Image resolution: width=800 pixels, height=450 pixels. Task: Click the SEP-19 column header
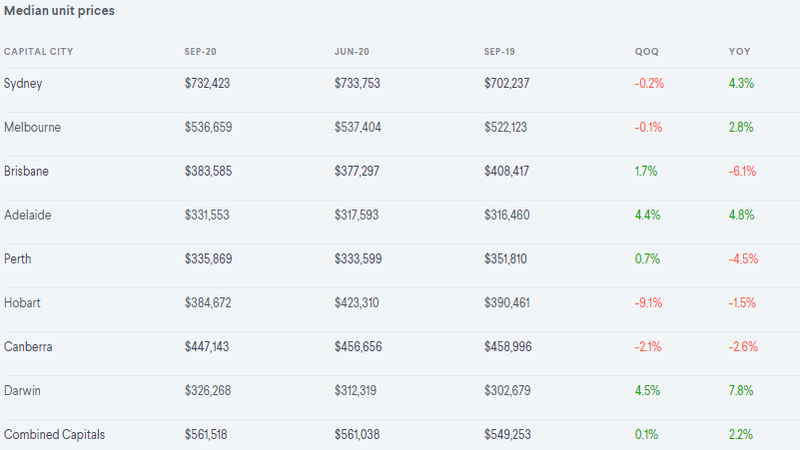coord(499,52)
